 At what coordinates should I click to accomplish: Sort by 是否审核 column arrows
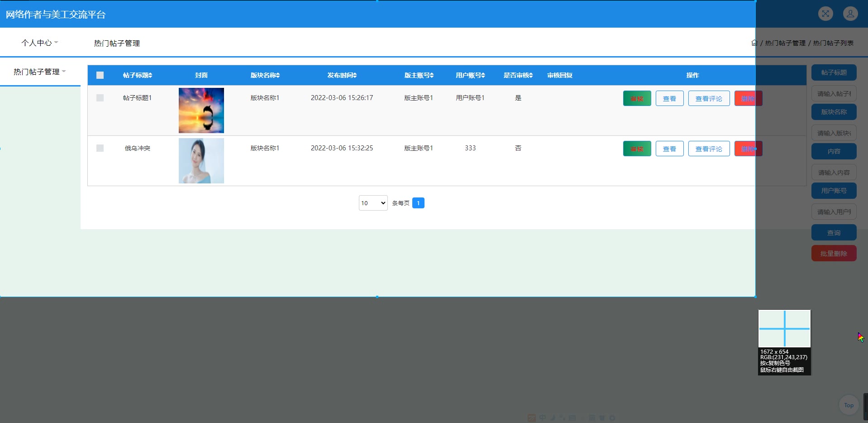[x=531, y=75]
